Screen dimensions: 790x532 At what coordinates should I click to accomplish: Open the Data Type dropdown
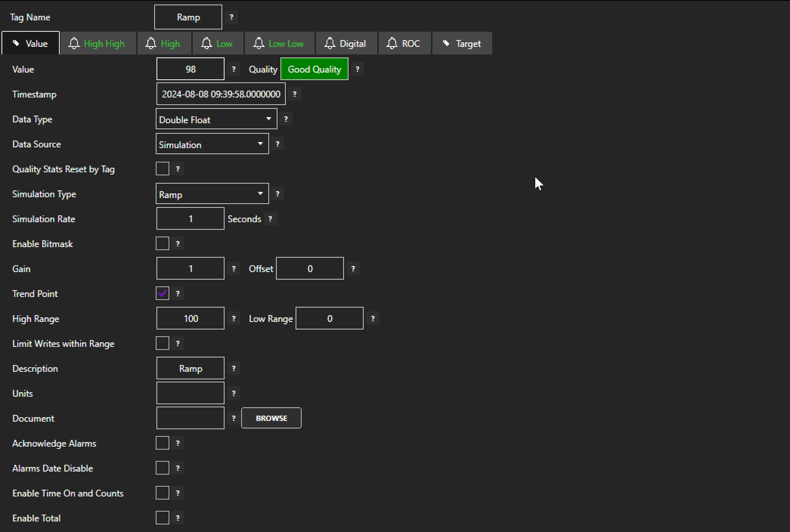[216, 119]
